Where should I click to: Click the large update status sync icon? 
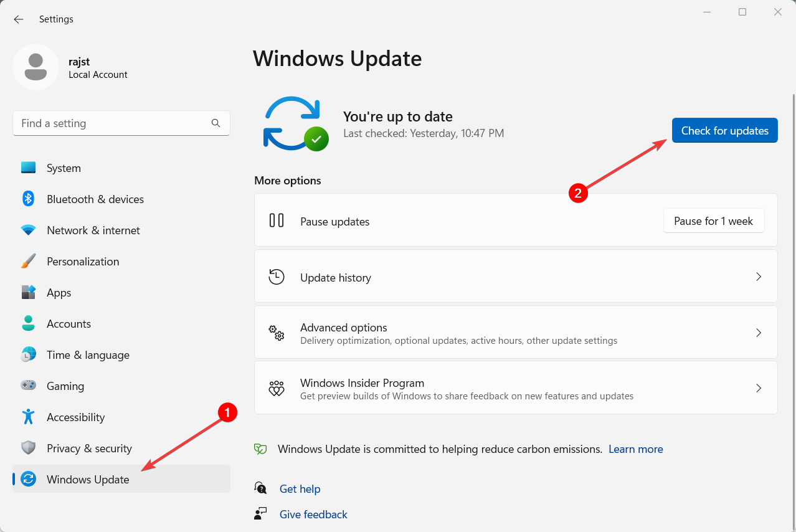coord(296,123)
